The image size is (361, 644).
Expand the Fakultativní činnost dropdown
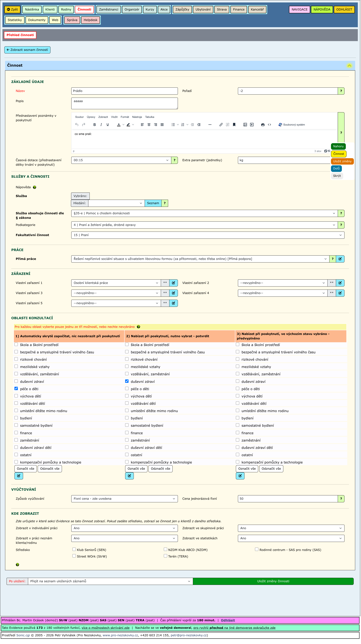click(x=208, y=235)
